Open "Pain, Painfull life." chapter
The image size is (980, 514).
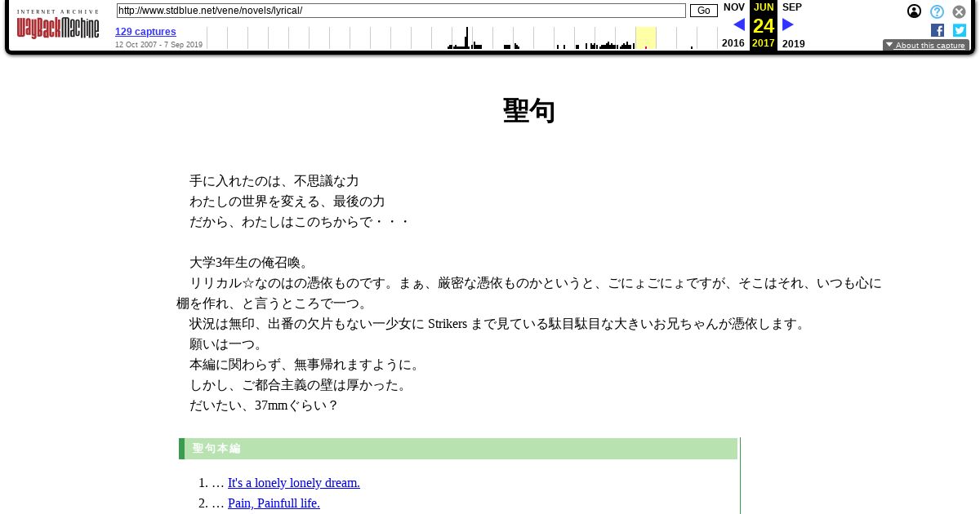(x=274, y=503)
